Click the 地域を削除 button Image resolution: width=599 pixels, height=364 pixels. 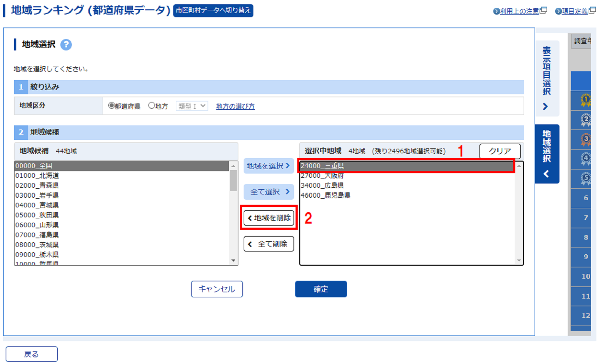coord(269,218)
